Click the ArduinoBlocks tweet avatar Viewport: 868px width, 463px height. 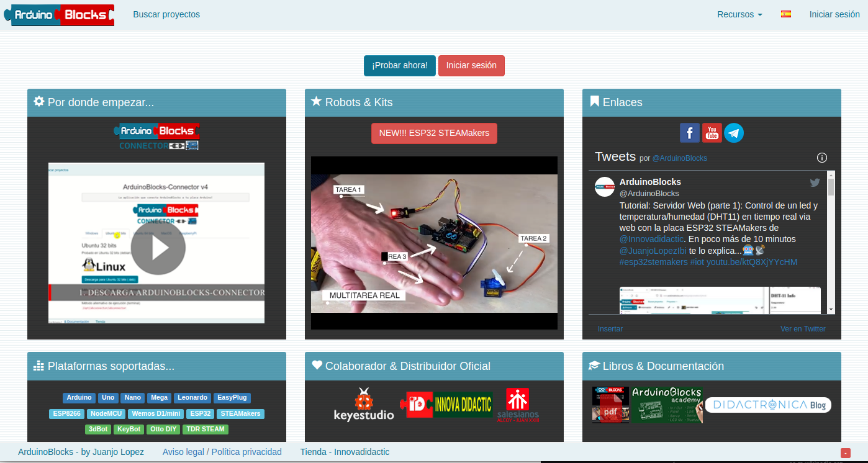pos(605,187)
